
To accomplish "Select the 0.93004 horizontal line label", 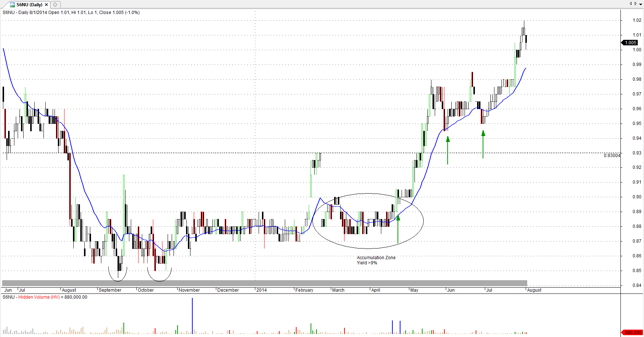I will click(x=612, y=156).
